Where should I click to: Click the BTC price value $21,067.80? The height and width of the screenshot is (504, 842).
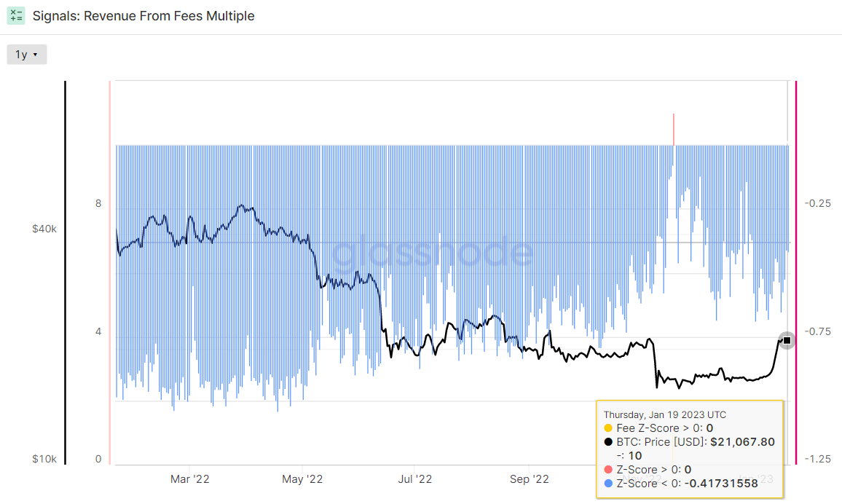click(742, 442)
